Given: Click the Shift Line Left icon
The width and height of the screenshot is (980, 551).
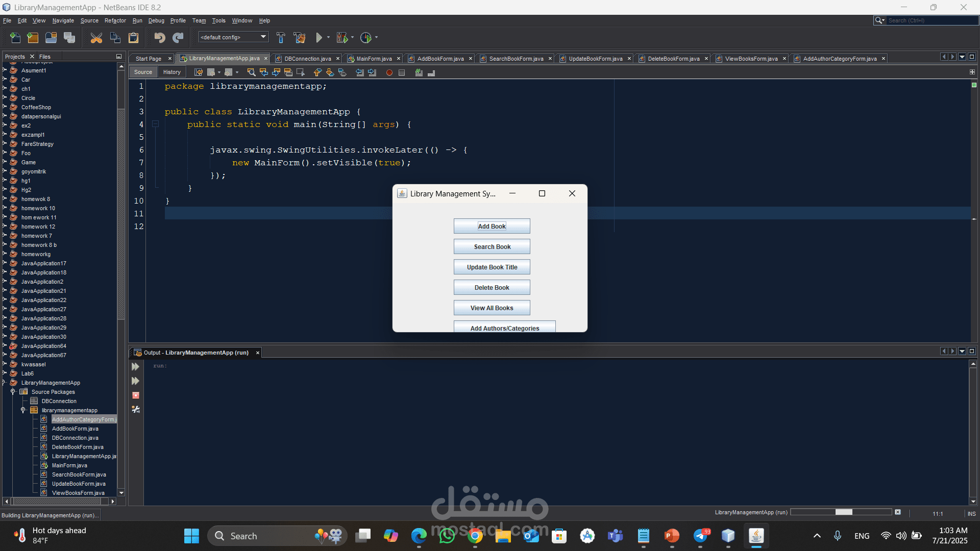Looking at the screenshot, I should pyautogui.click(x=360, y=72).
